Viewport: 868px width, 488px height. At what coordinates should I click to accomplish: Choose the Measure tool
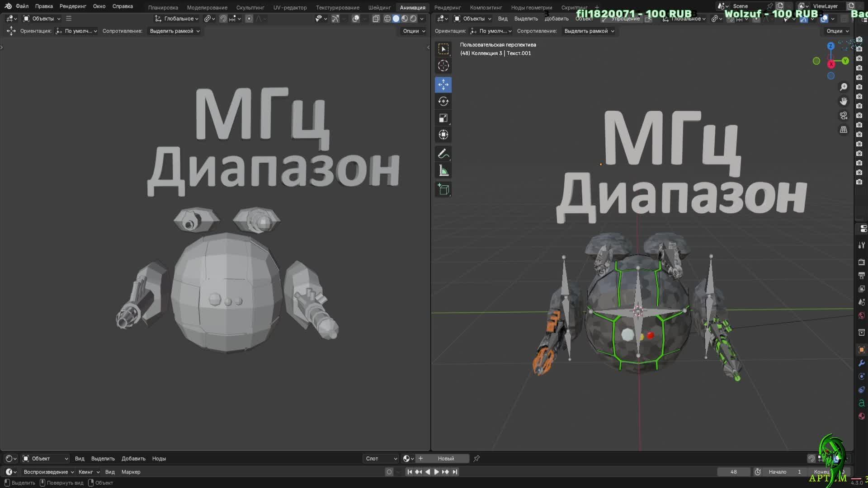[443, 171]
